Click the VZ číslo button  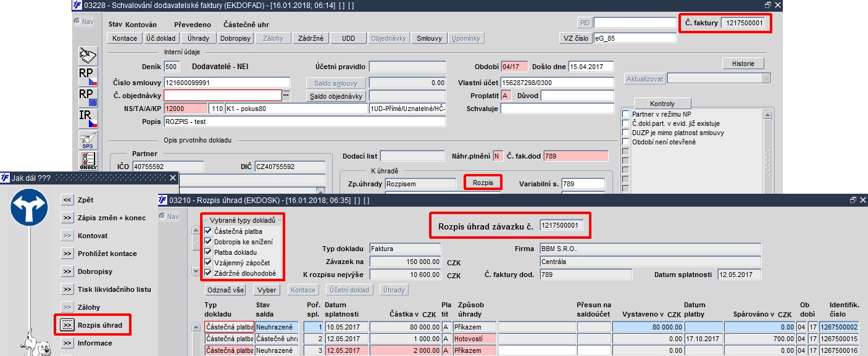[575, 38]
